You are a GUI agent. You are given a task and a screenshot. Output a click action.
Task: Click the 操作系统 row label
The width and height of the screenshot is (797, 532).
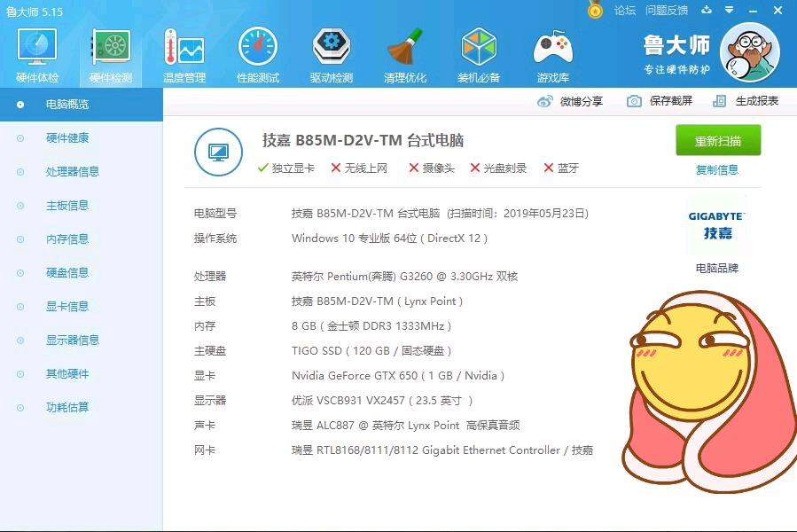(215, 238)
